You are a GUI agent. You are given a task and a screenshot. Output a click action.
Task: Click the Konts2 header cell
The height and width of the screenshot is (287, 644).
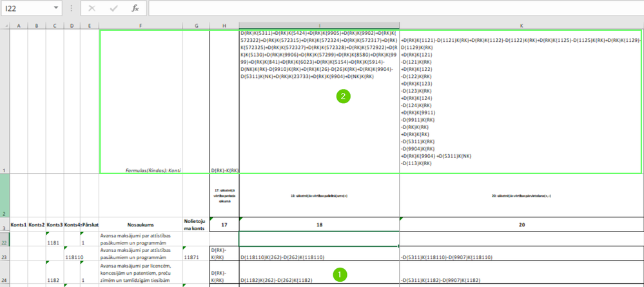click(37, 224)
